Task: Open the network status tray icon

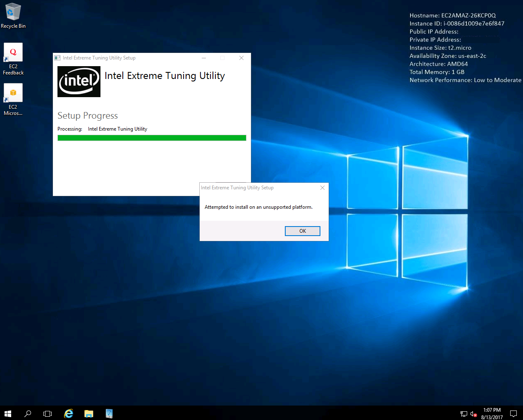Action: (464, 414)
